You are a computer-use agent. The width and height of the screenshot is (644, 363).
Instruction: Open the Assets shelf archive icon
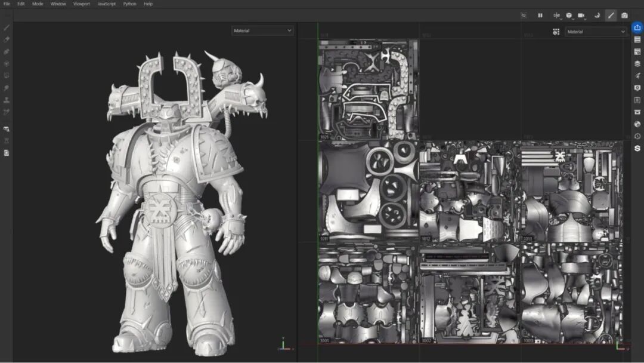637,112
